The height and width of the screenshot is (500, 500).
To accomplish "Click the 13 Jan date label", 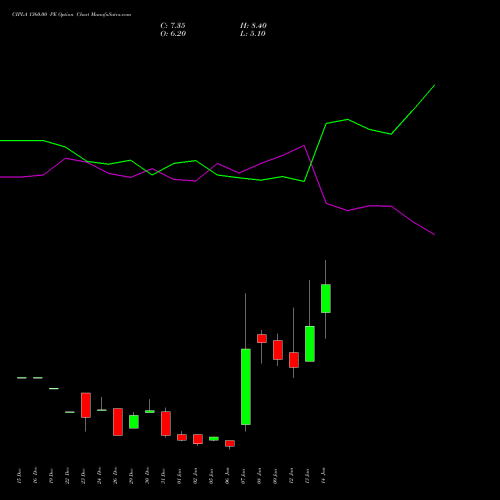I will click(307, 476).
